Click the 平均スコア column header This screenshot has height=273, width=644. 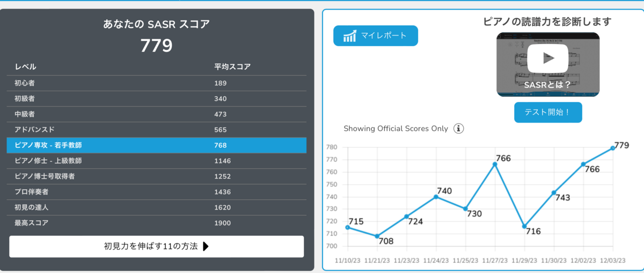232,67
